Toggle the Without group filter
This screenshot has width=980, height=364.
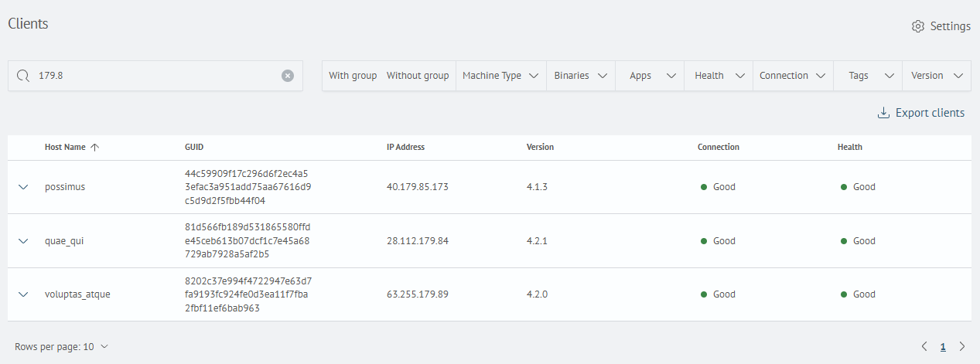click(418, 76)
